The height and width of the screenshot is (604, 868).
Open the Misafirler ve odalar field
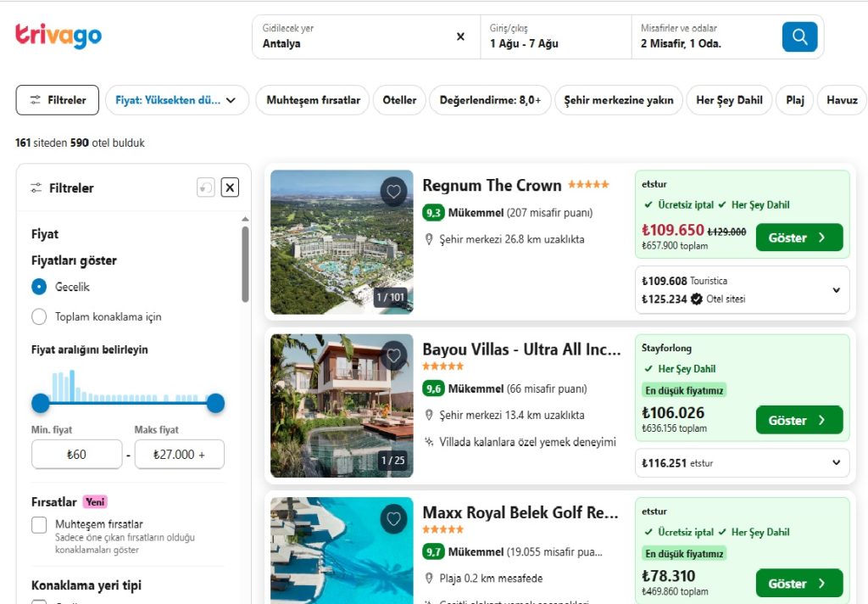[706, 36]
